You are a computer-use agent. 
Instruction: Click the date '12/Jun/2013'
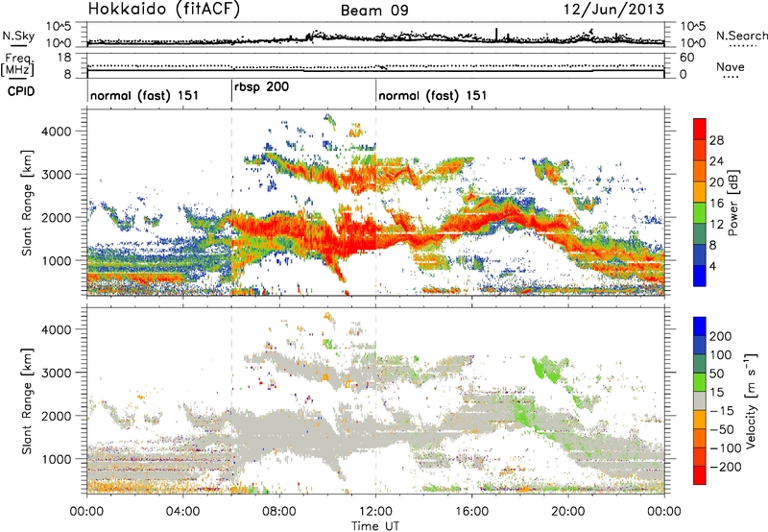613,10
